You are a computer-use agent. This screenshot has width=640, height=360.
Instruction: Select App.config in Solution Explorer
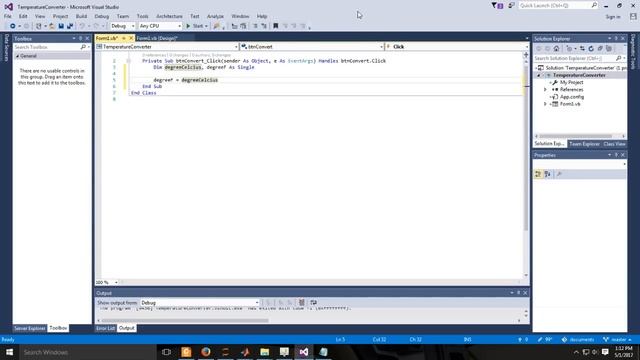[571, 97]
